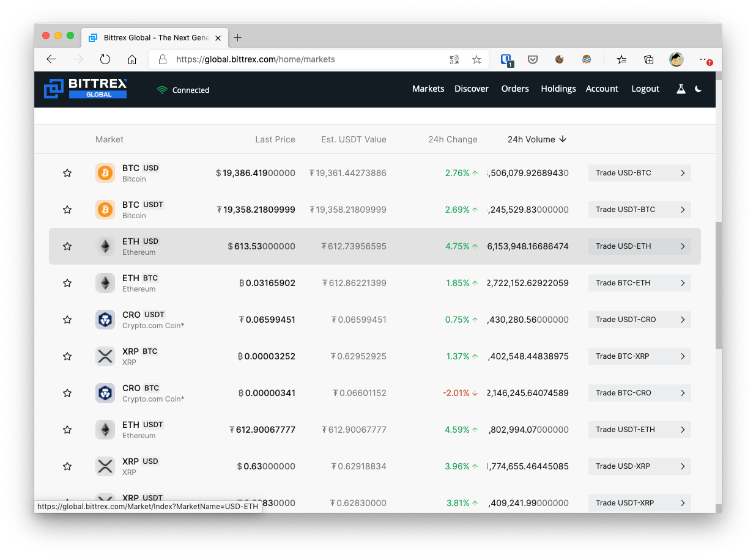Click the Ethereum icon in ETH BTC row

[105, 283]
